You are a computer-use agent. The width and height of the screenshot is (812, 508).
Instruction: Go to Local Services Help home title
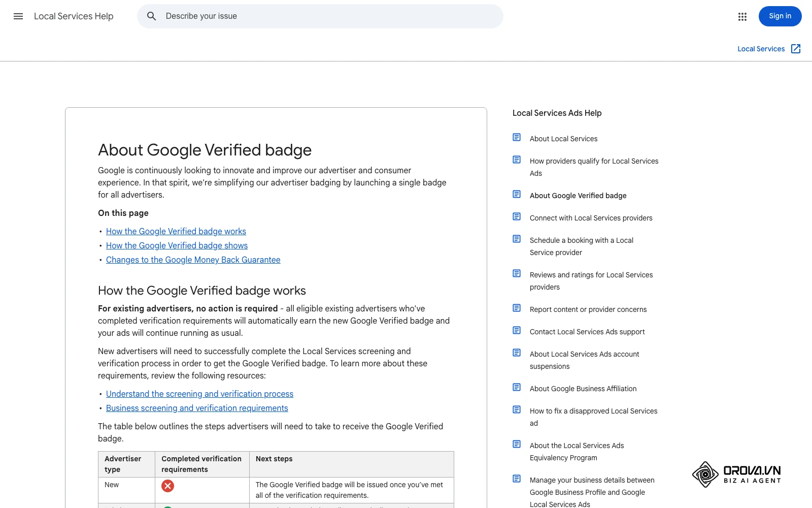click(x=74, y=16)
